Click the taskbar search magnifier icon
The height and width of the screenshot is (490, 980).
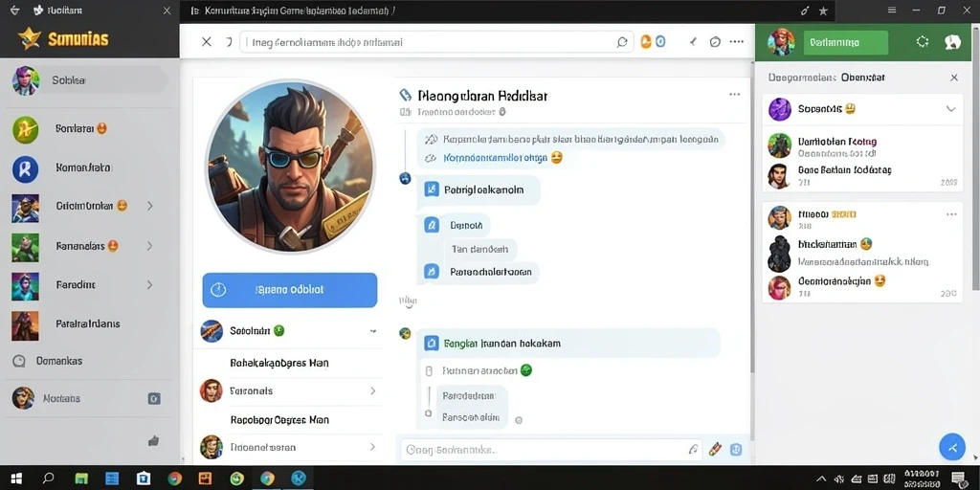[x=48, y=479]
